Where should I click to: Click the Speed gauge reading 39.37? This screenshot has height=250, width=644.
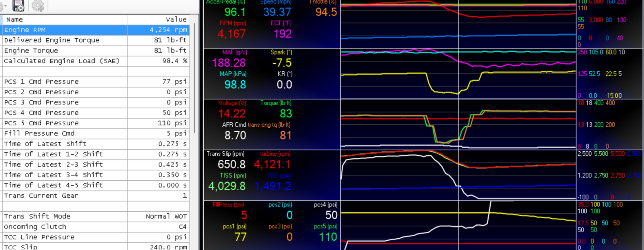pyautogui.click(x=277, y=12)
